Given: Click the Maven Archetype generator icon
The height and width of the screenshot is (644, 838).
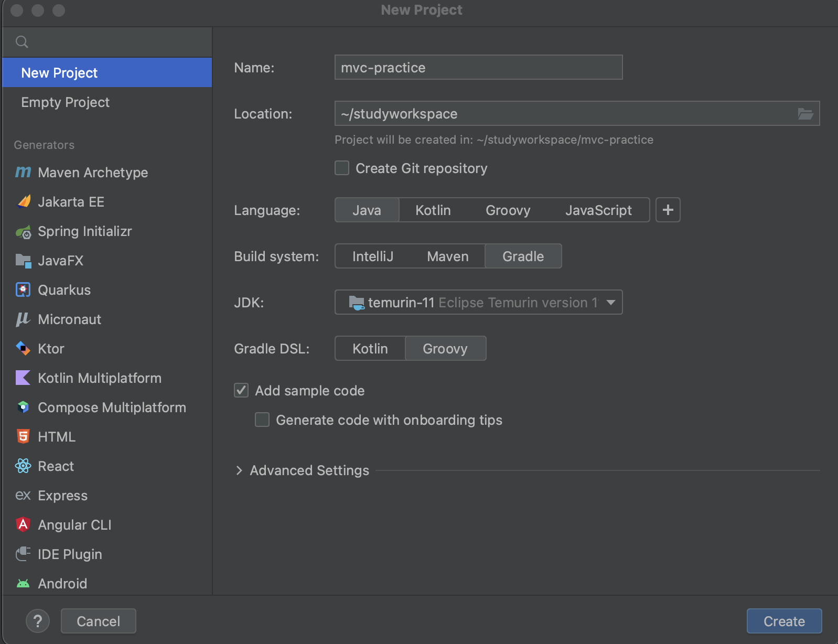Looking at the screenshot, I should point(23,172).
